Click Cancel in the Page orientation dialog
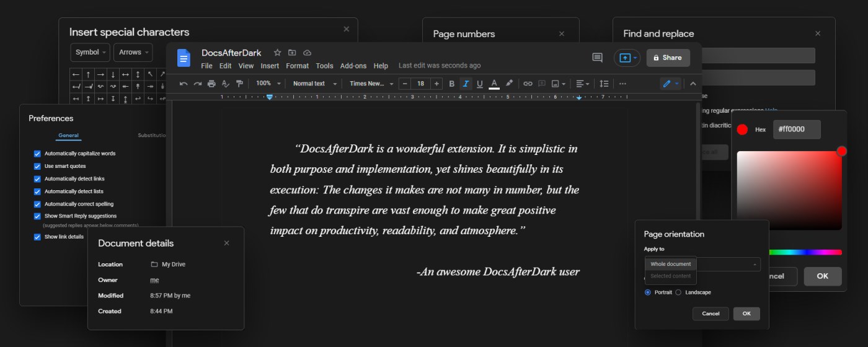 click(x=711, y=314)
